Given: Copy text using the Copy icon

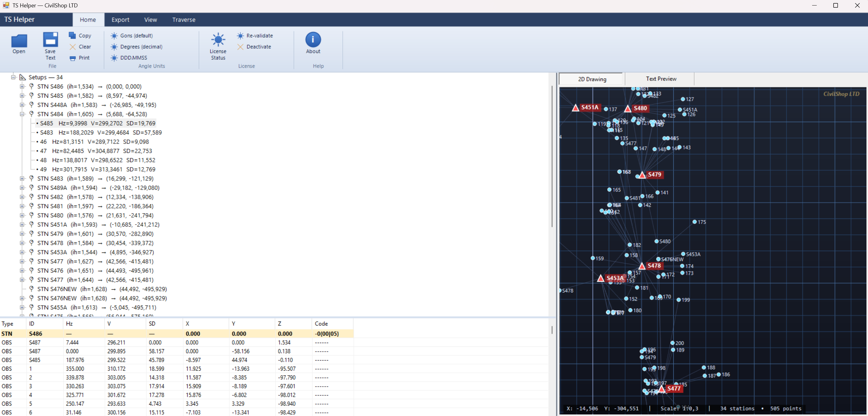Looking at the screenshot, I should (x=72, y=35).
